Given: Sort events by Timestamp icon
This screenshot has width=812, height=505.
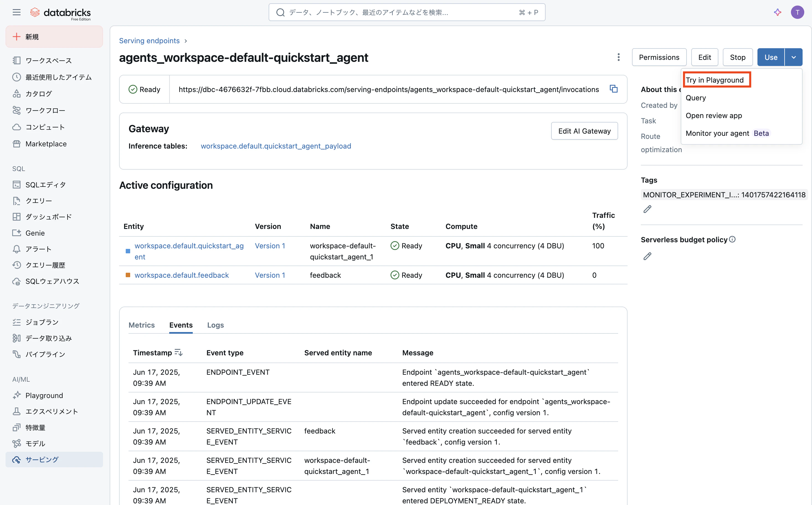Looking at the screenshot, I should tap(179, 352).
